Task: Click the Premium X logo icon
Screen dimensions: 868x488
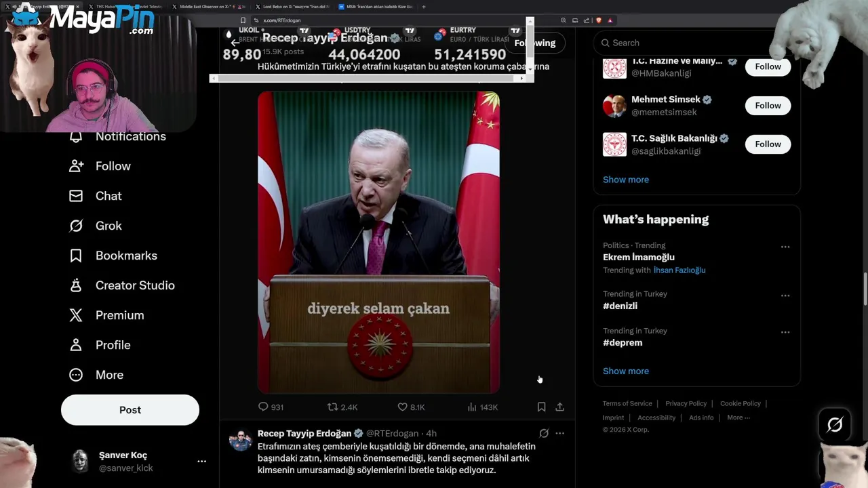Action: click(76, 315)
